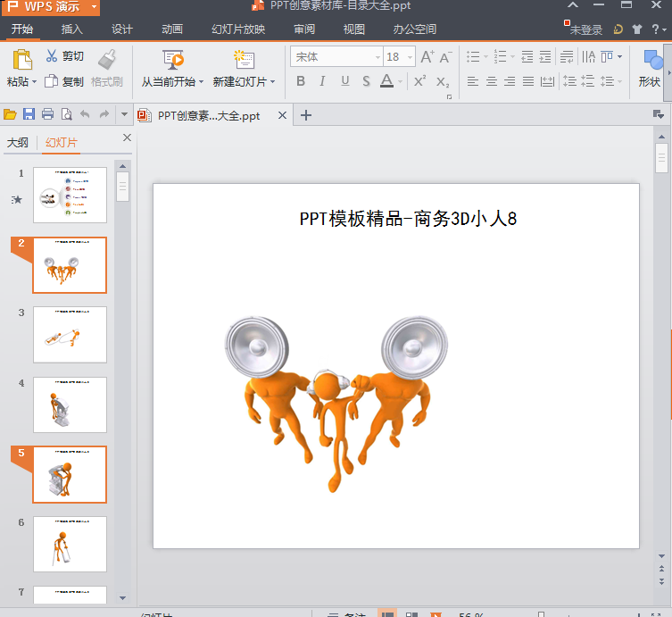Apply bulleted list formatting

(473, 56)
